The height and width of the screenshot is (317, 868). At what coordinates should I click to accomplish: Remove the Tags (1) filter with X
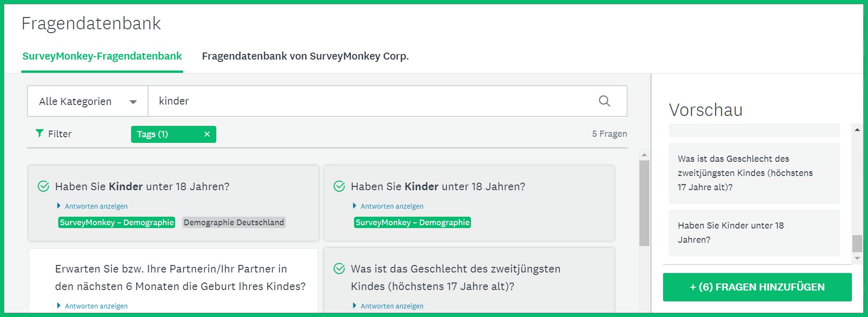pyautogui.click(x=207, y=134)
